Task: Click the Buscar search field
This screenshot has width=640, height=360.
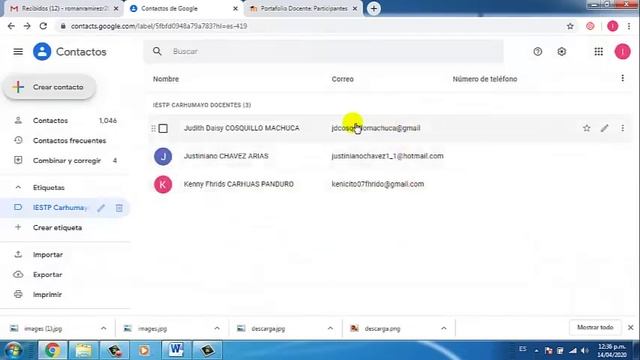Action: click(x=323, y=51)
